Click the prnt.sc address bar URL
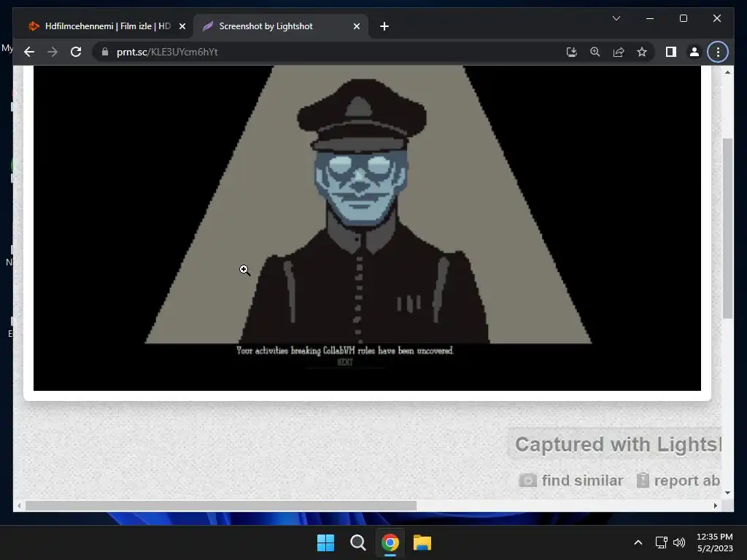The height and width of the screenshot is (560, 747). coord(167,52)
